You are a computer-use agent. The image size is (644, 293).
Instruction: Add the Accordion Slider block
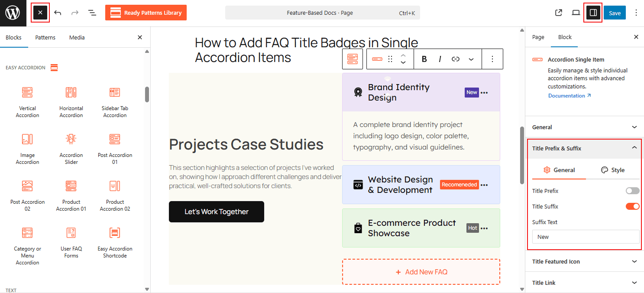(71, 147)
